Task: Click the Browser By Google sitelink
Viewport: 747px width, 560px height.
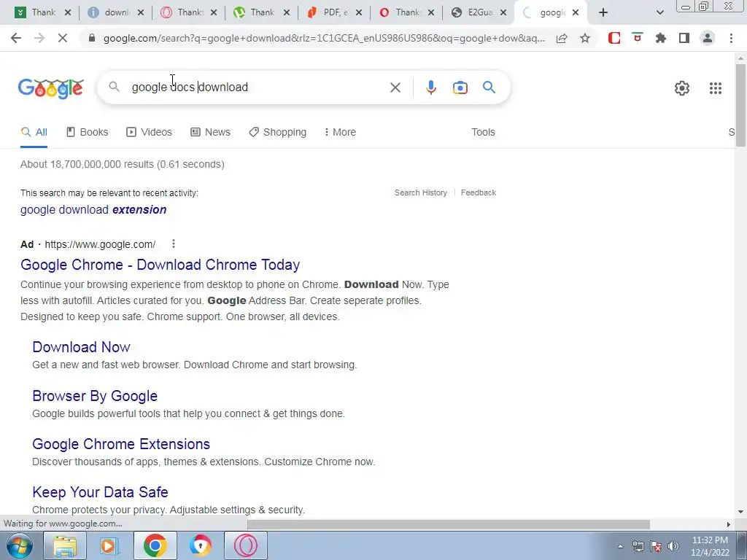Action: coord(95,396)
